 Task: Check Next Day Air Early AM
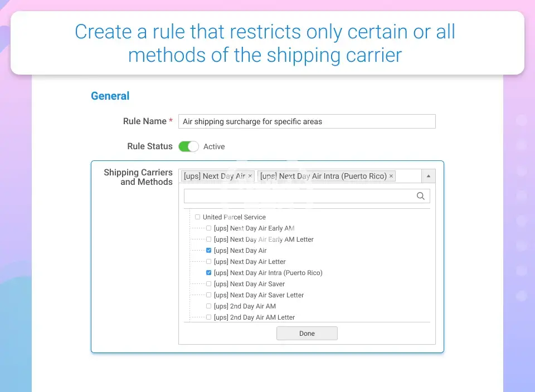point(209,228)
